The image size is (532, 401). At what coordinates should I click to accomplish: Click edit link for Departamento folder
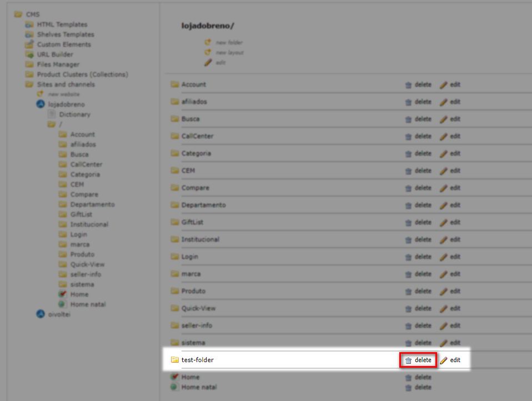[455, 205]
